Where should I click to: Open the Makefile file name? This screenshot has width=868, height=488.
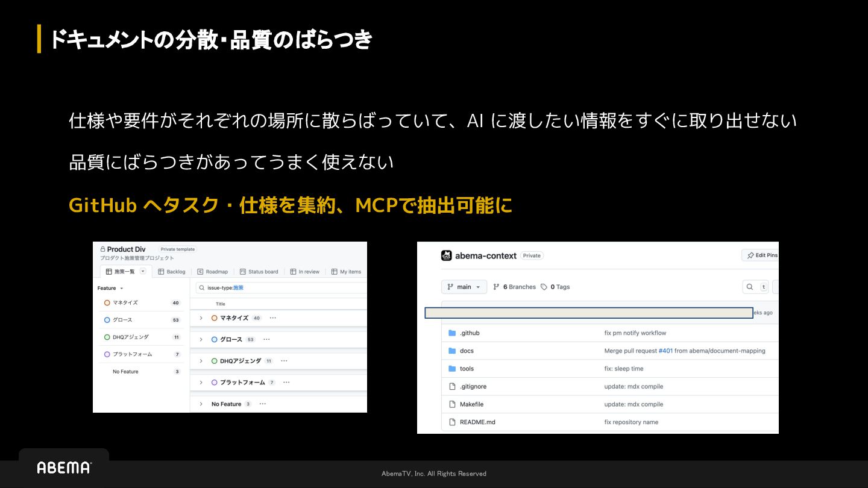coord(471,404)
